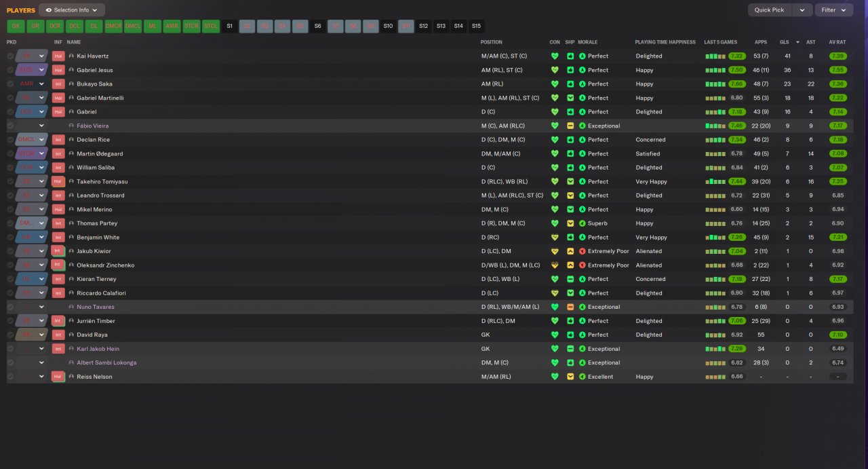Click the 'Hol' info badge beside Gabriel Jesus
The image size is (868, 469).
(x=58, y=70)
